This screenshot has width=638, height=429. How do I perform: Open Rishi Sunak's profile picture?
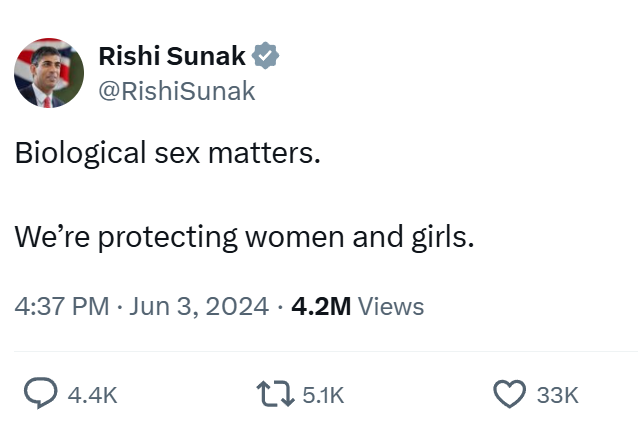[49, 73]
